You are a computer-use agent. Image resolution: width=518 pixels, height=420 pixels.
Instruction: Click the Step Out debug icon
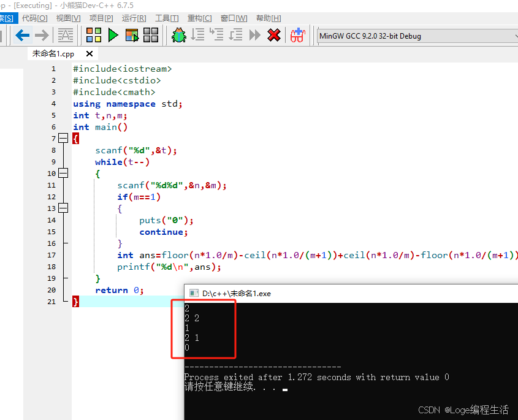coord(235,35)
